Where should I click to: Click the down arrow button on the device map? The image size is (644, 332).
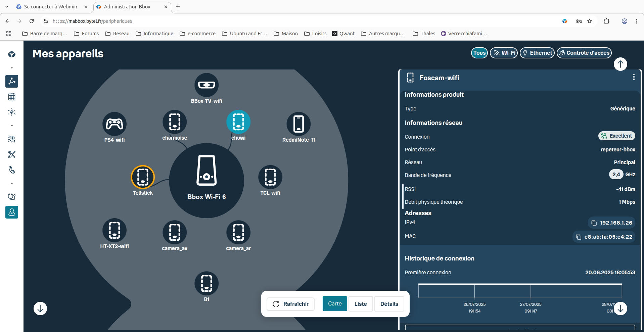[x=40, y=309]
